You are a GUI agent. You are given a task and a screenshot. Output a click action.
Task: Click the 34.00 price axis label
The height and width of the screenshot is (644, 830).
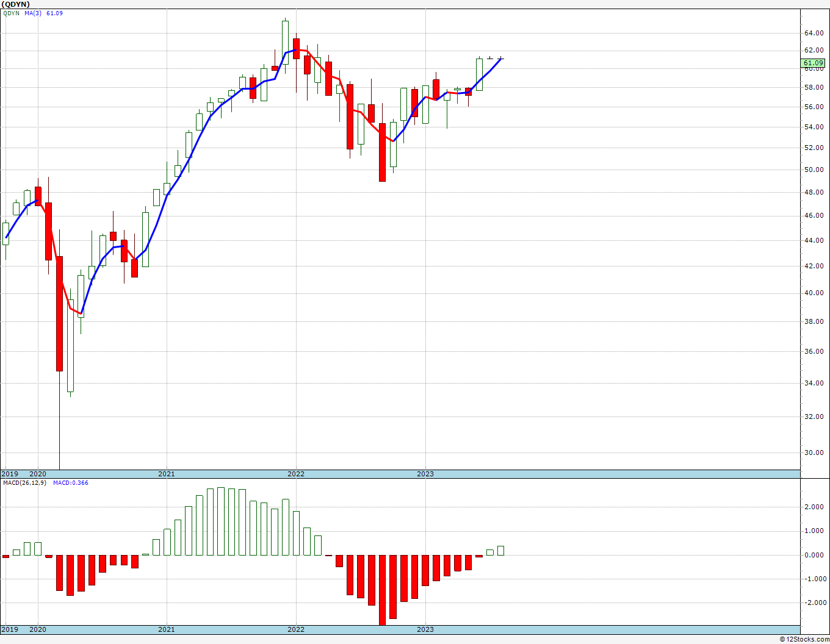tap(814, 383)
